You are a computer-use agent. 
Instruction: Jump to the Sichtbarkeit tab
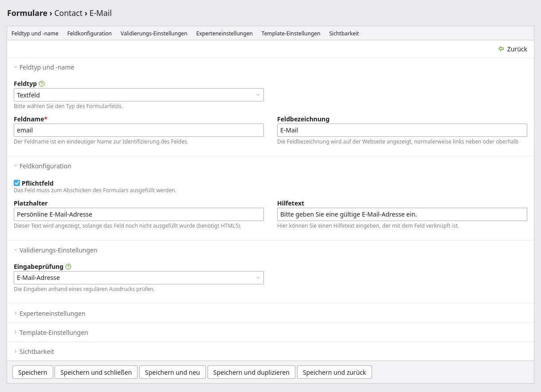point(344,33)
